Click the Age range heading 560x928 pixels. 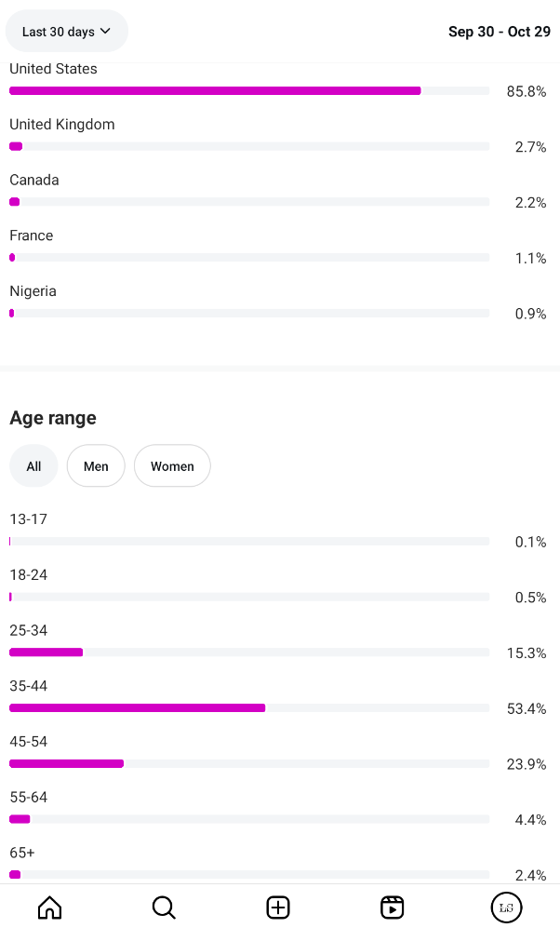click(53, 418)
